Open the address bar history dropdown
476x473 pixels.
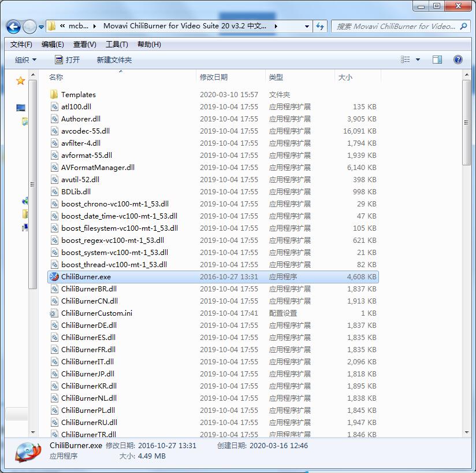point(307,26)
